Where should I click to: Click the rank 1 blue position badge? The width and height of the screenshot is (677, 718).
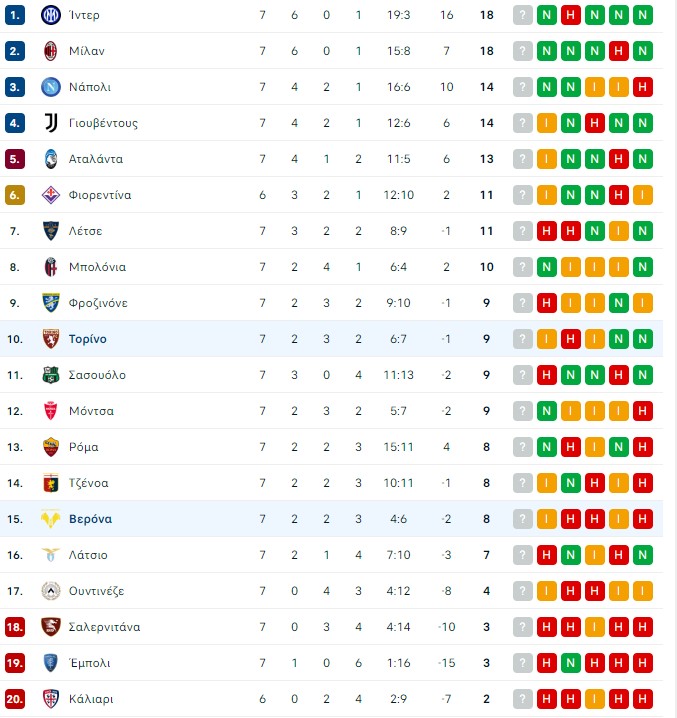(15, 15)
